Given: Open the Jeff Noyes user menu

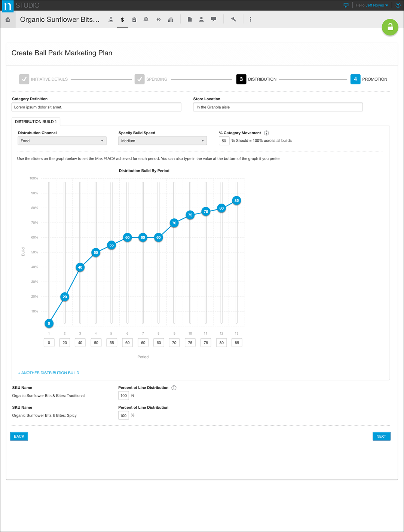Looking at the screenshot, I should (377, 5).
